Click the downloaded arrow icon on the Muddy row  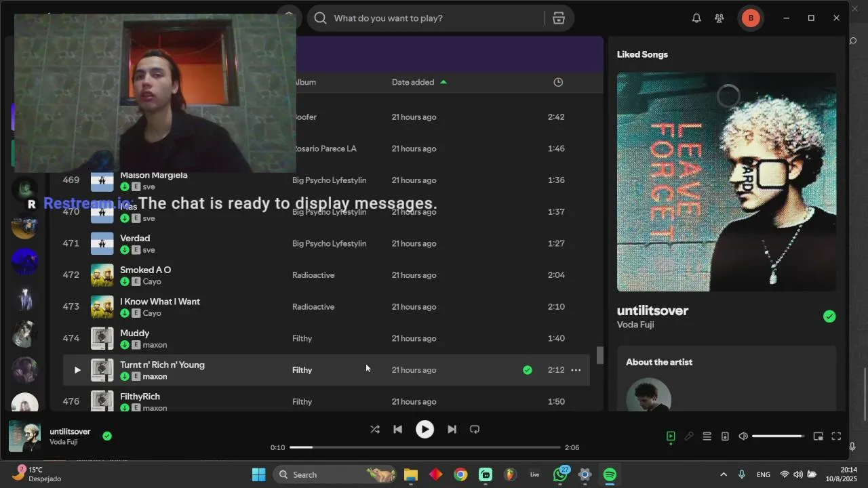coord(125,345)
